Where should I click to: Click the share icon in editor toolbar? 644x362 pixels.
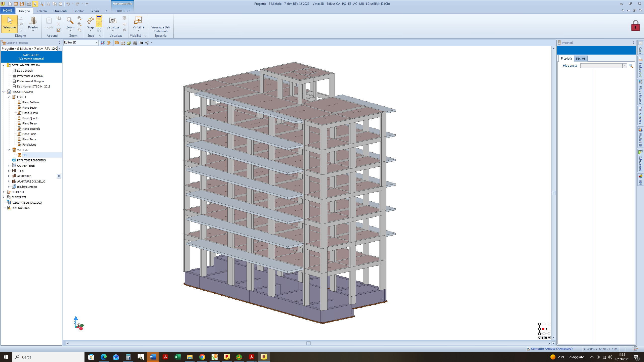(x=147, y=43)
